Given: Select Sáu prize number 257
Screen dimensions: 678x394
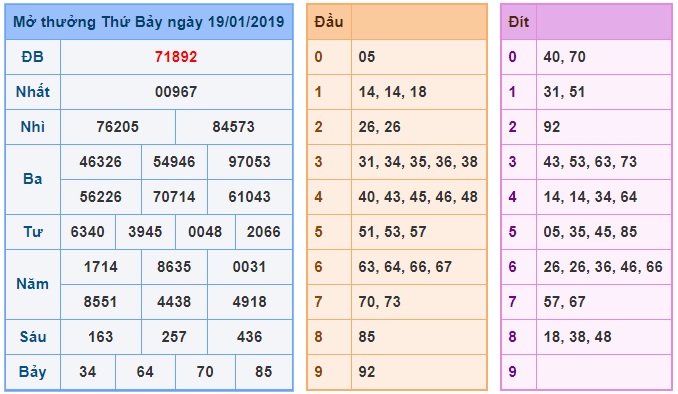Looking at the screenshot, I should click(x=174, y=337).
